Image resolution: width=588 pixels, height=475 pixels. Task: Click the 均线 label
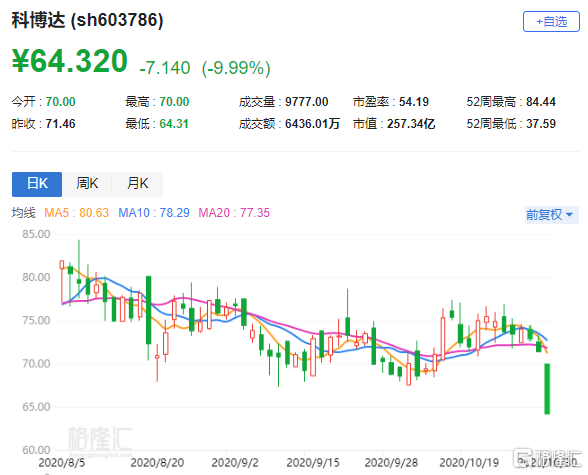tap(23, 213)
